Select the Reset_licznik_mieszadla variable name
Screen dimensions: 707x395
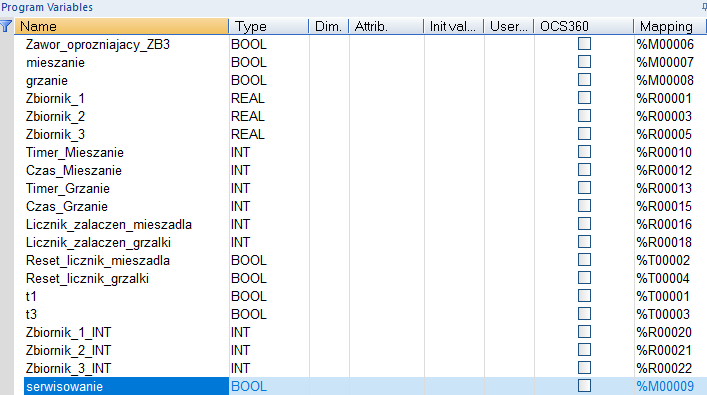click(x=98, y=261)
